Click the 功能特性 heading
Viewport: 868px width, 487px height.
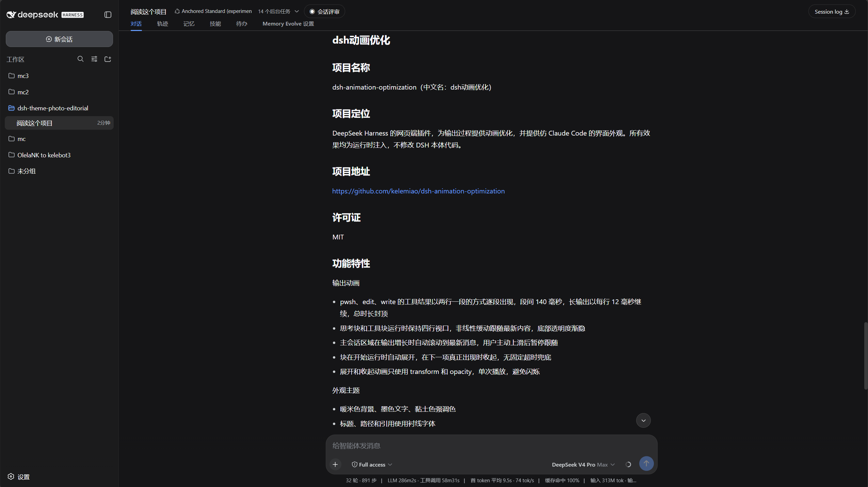(351, 263)
